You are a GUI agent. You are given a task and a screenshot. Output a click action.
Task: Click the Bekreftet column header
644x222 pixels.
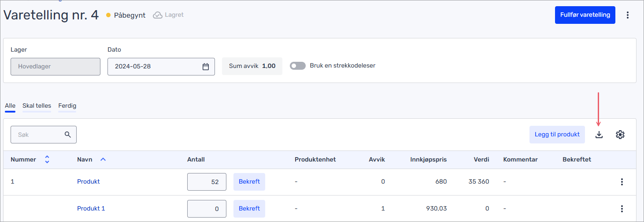tap(577, 160)
